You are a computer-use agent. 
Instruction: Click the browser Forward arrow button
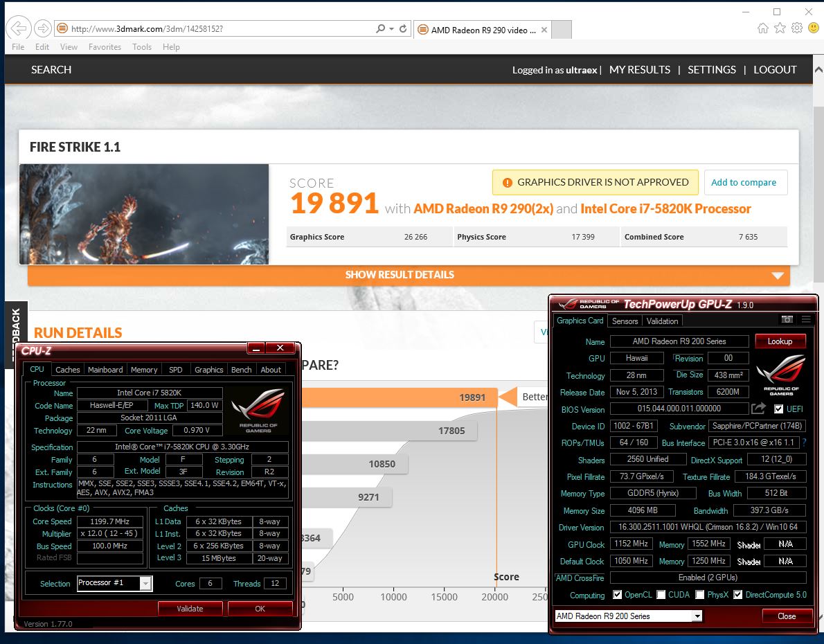[42, 28]
